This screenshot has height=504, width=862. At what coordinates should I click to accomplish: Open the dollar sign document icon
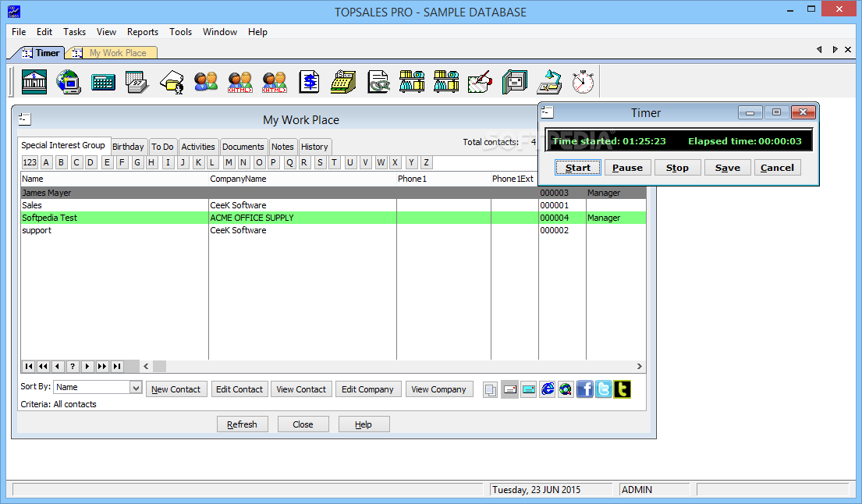pos(310,82)
